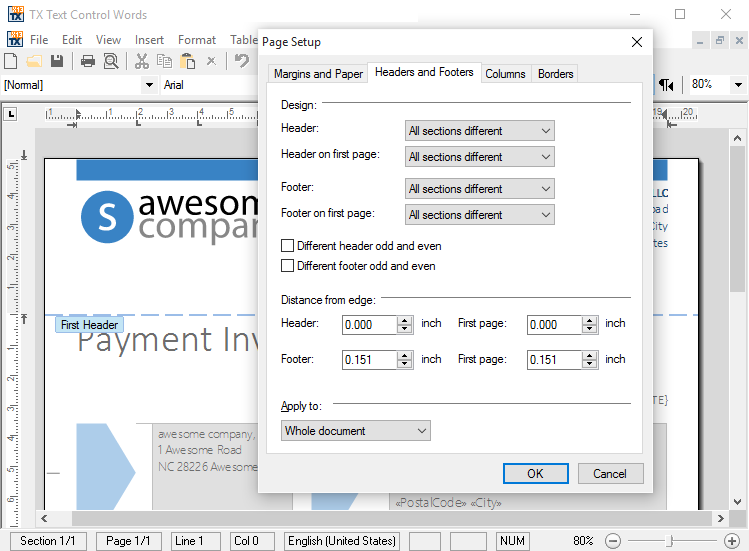The image size is (749, 551).
Task: Click the Print toolbar icon
Action: click(x=88, y=61)
